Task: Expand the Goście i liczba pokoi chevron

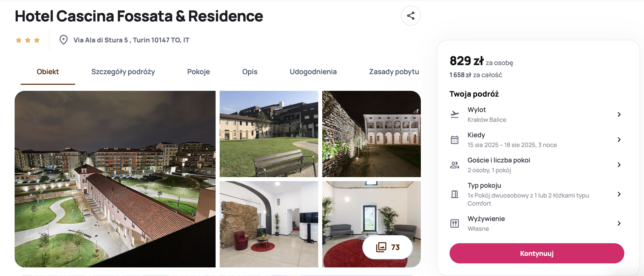Action: tap(619, 165)
